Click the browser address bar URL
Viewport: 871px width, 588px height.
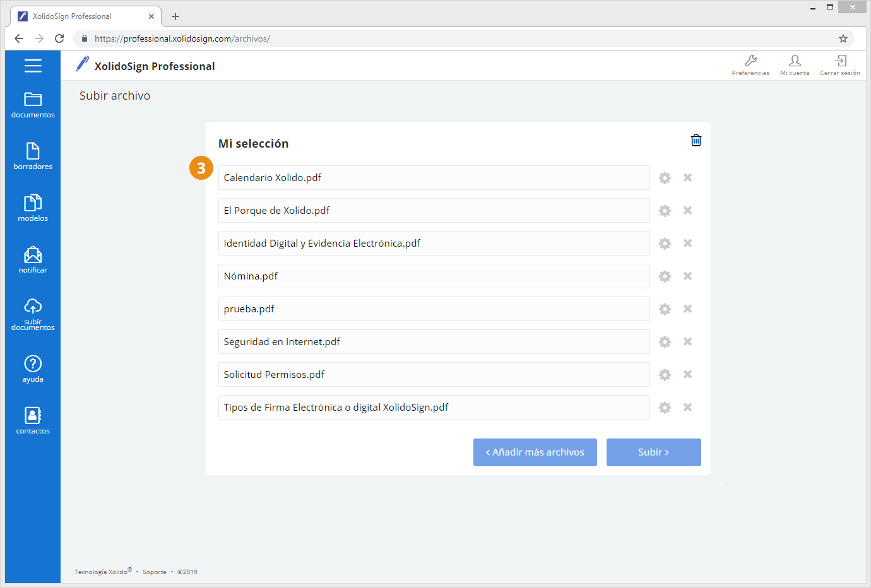(x=182, y=38)
